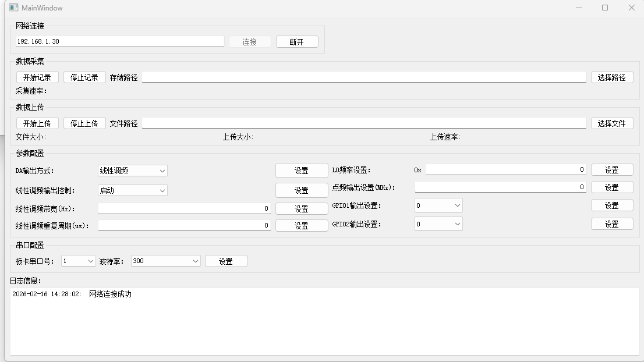Focus the IP address input field
The height and width of the screenshot is (362, 644).
[x=120, y=42]
